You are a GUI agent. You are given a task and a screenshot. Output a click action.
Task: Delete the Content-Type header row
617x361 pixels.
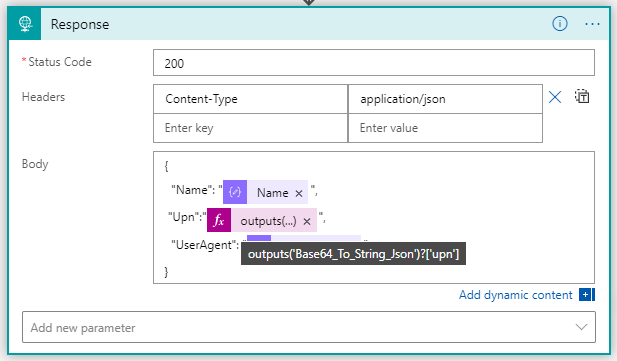point(555,97)
